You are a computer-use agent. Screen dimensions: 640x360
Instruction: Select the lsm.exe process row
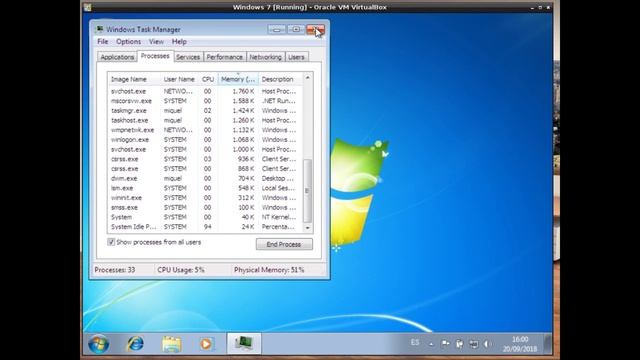205,188
